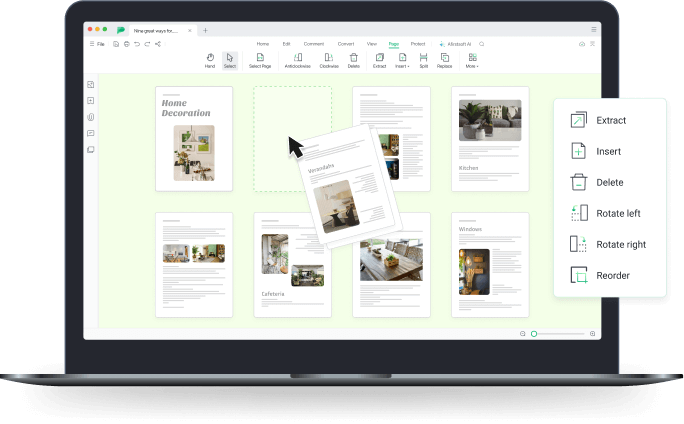Click the zoom slider handle
This screenshot has height=424, width=684.
[x=534, y=334]
